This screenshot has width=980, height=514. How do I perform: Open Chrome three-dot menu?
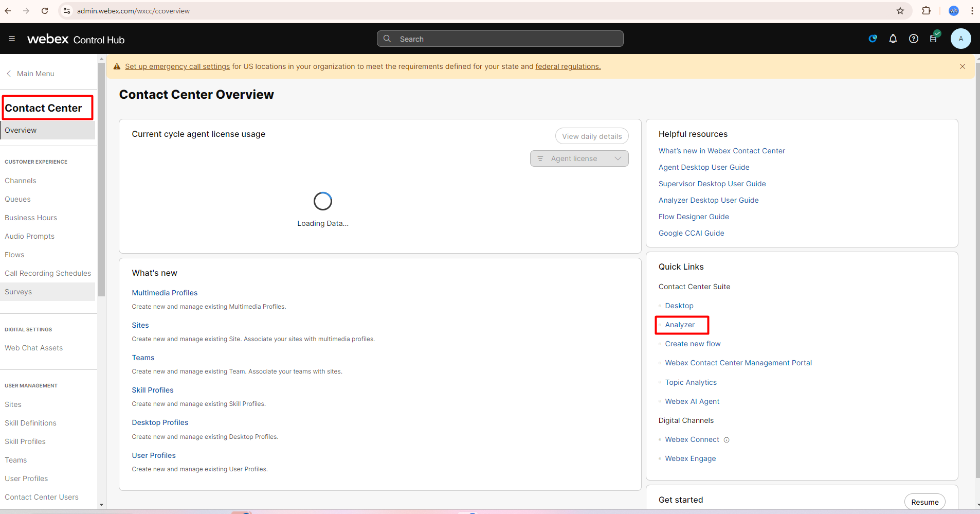pyautogui.click(x=972, y=11)
